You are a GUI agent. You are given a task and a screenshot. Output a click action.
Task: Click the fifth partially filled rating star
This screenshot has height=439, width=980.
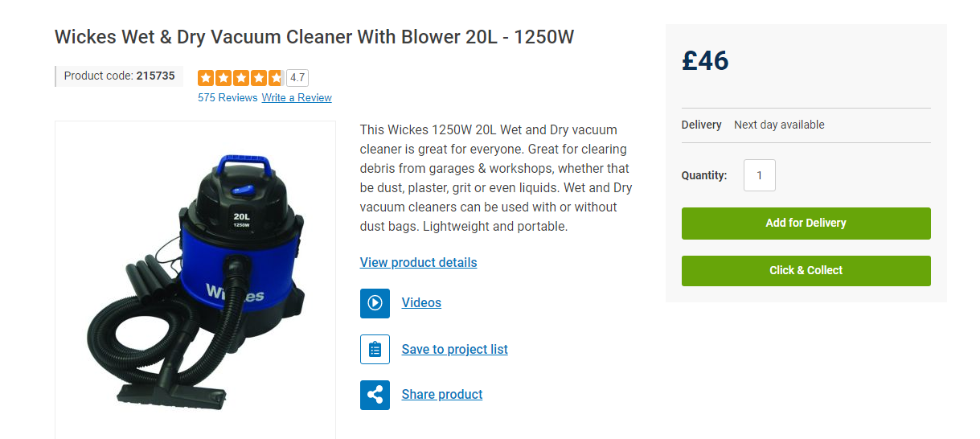[276, 78]
